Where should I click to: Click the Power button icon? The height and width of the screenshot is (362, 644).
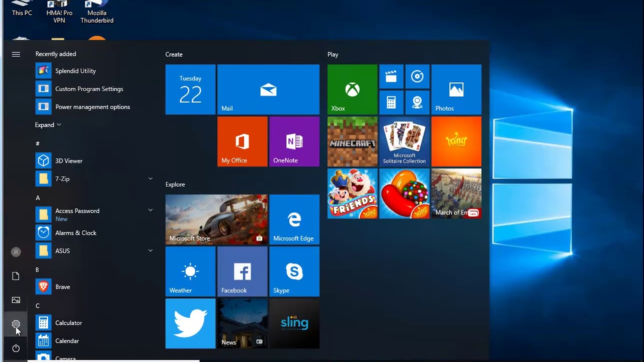pos(16,348)
